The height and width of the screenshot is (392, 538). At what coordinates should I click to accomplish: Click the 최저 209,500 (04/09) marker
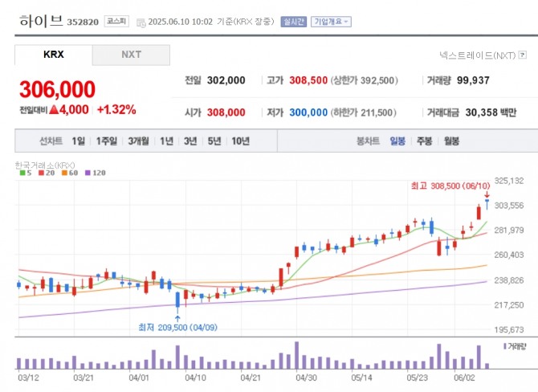tap(177, 328)
